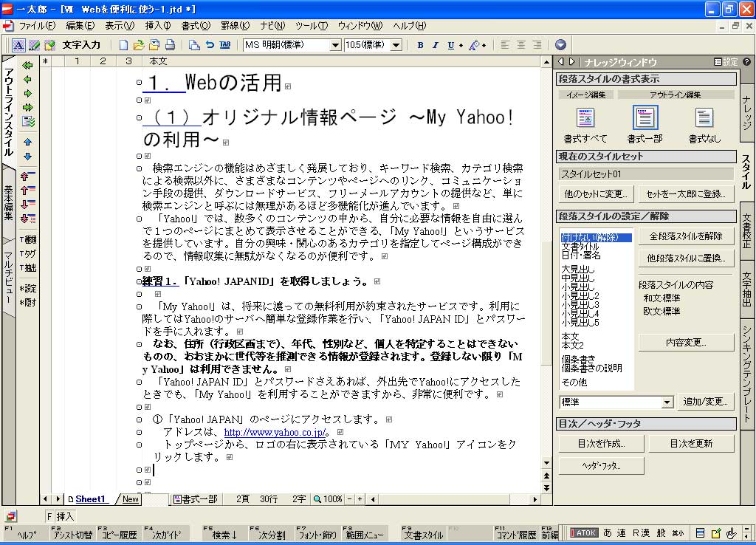Screen dimensions: 756x545
Task: Click the single green left arrow icon
Action: point(27,79)
